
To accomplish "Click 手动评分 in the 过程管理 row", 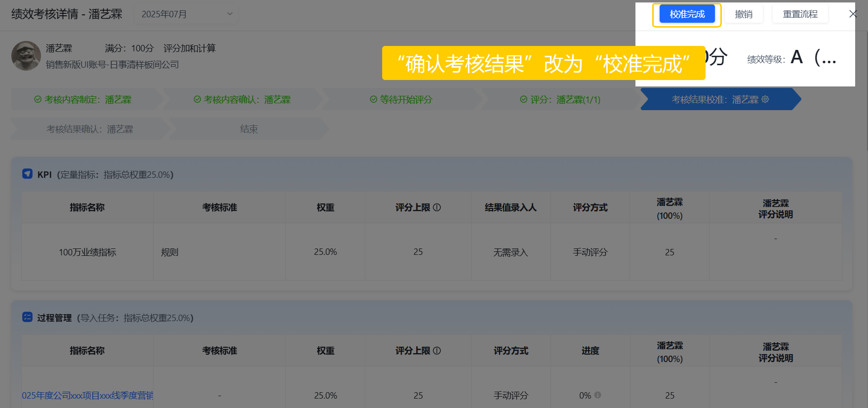I will (x=511, y=396).
